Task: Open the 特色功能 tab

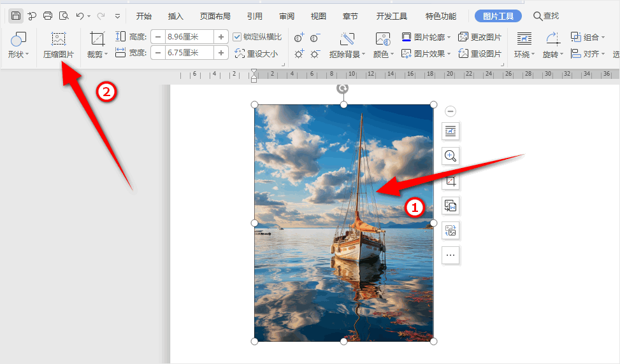Action: [441, 16]
